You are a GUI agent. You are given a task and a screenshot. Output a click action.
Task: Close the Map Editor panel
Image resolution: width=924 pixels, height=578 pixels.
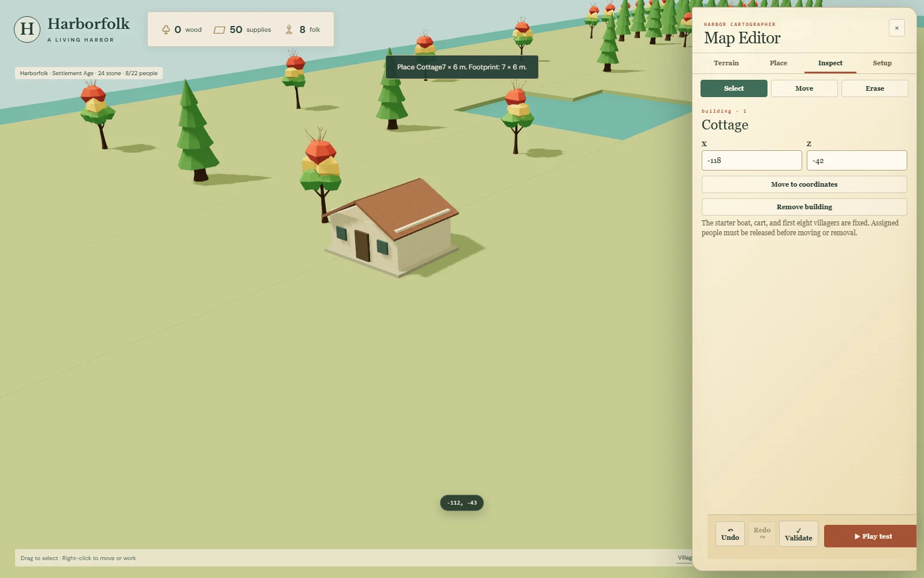pos(896,28)
